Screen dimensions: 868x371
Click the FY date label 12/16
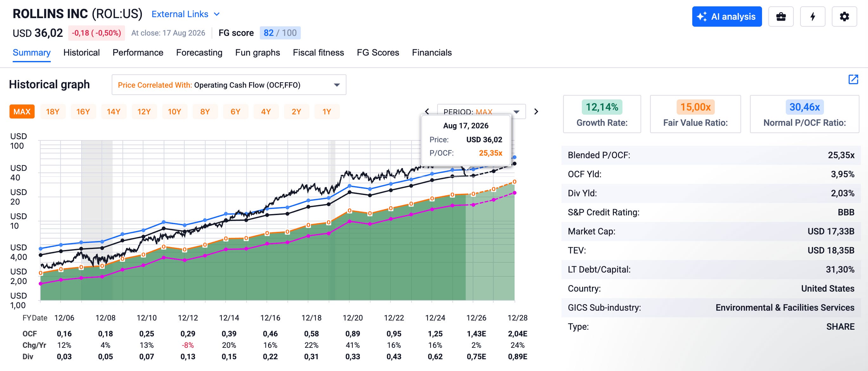270,318
